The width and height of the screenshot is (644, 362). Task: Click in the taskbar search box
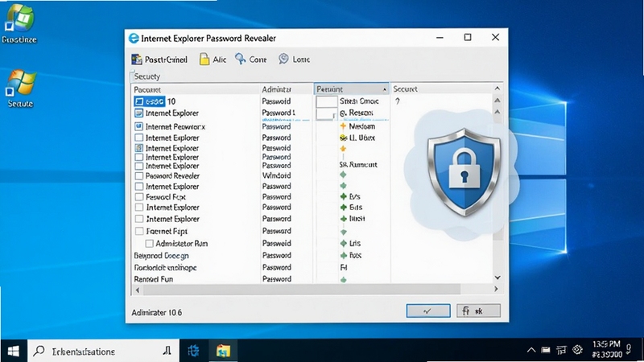click(x=104, y=351)
